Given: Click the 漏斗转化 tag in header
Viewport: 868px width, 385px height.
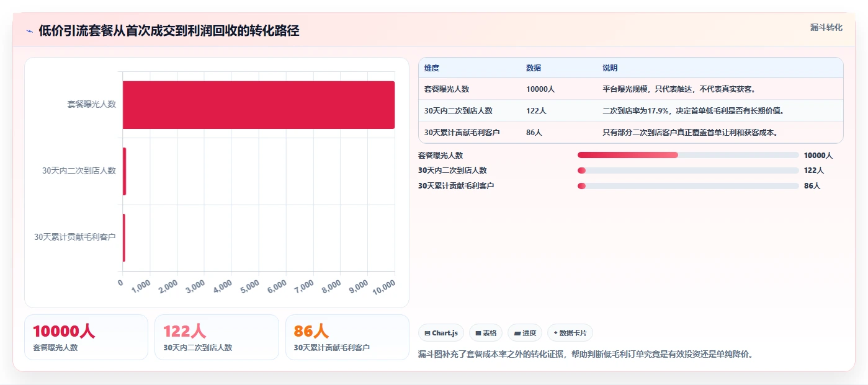Looking at the screenshot, I should (826, 27).
